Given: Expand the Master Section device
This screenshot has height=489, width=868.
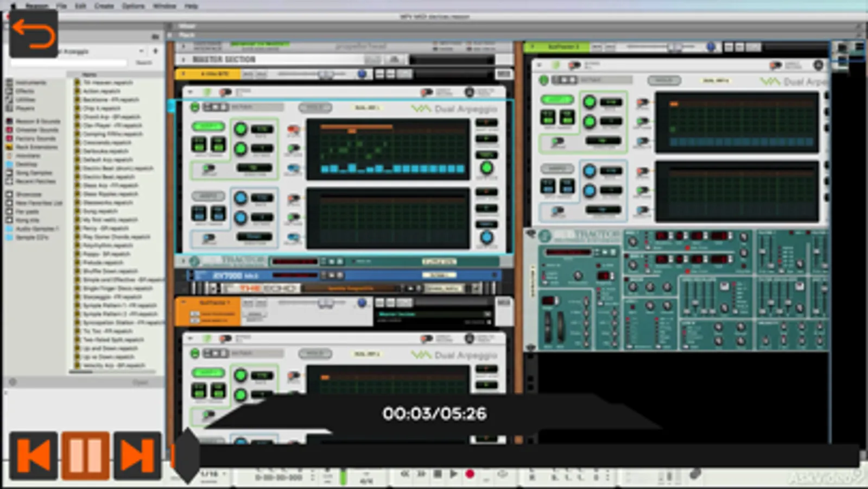Looking at the screenshot, I should click(183, 59).
